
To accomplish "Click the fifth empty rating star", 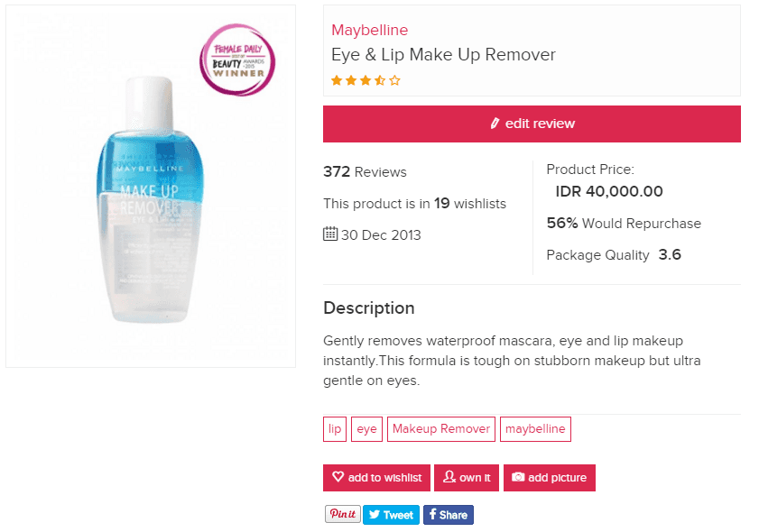I will point(394,80).
